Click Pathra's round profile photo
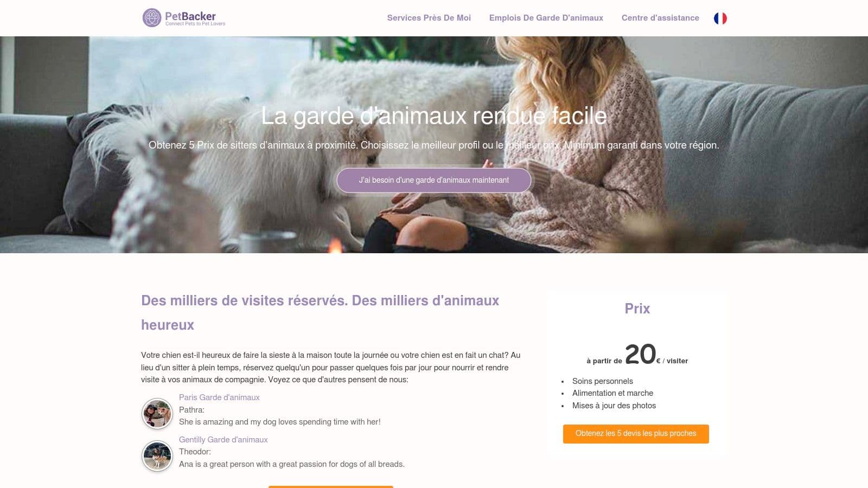 pos(157,414)
